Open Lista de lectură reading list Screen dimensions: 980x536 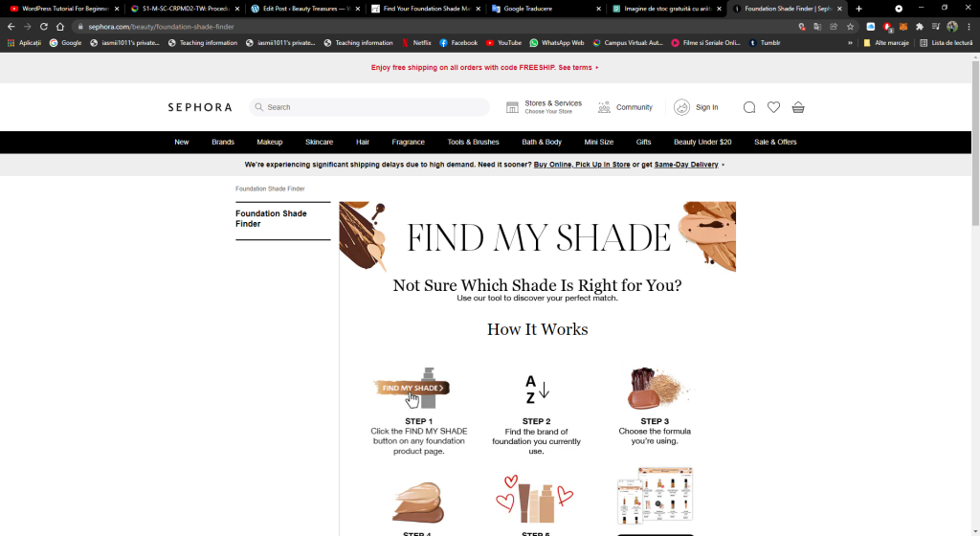[947, 43]
